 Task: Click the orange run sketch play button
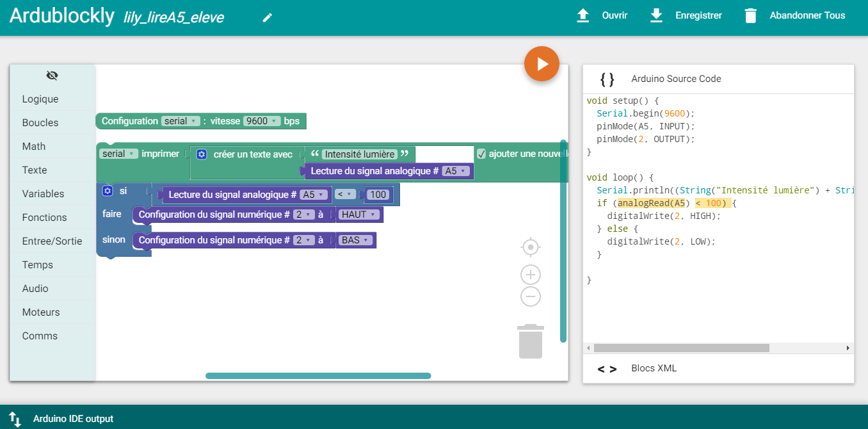542,64
